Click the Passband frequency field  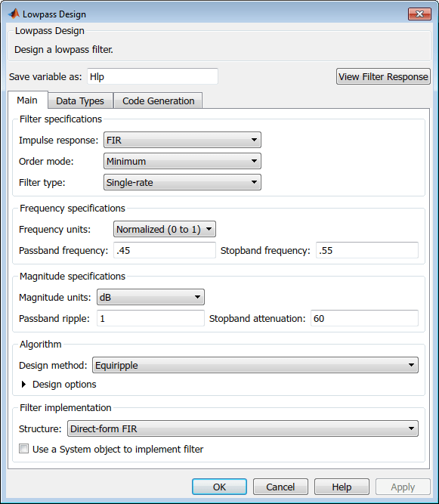pos(165,250)
